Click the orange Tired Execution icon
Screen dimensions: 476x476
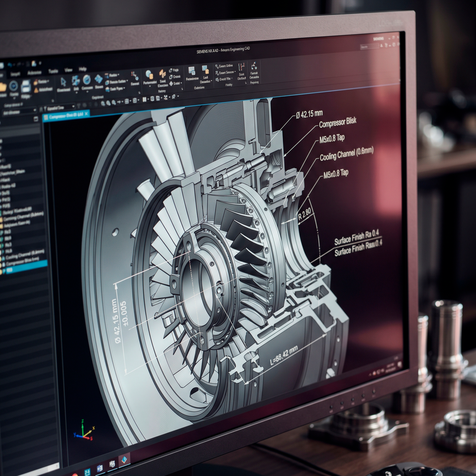[x=162, y=74]
